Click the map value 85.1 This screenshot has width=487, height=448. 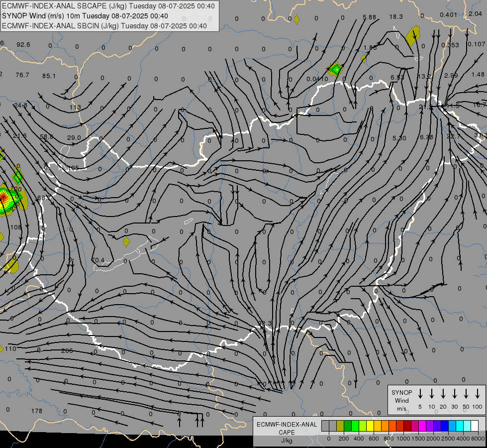49,76
